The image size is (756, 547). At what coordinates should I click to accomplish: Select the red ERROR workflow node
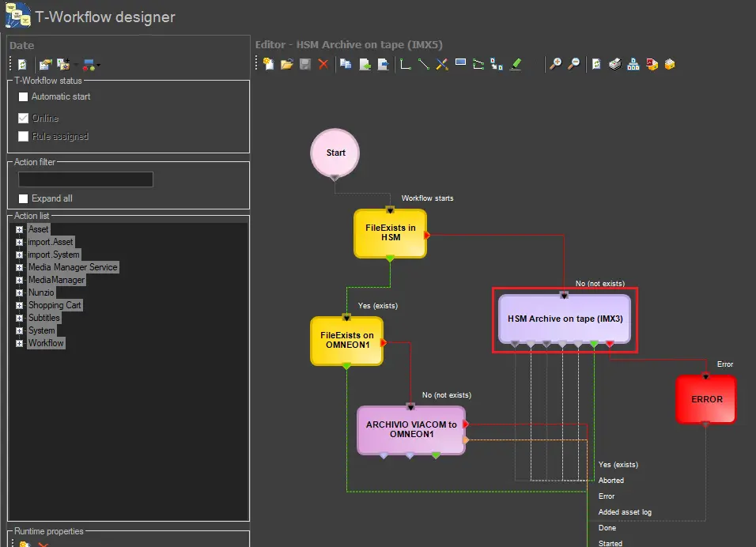point(706,399)
